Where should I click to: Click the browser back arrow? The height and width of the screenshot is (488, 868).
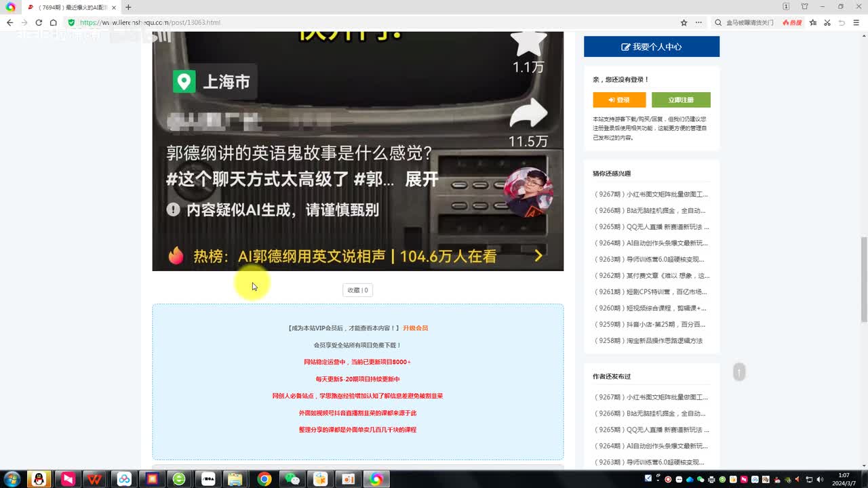[x=9, y=22]
